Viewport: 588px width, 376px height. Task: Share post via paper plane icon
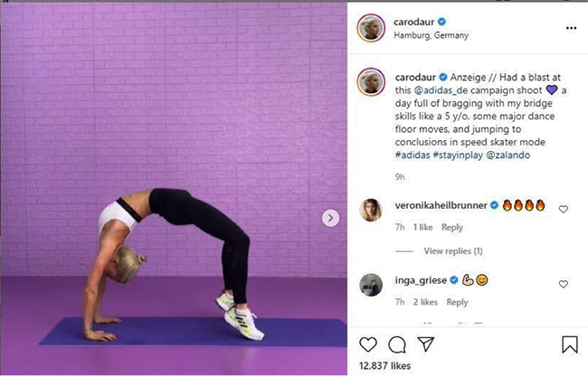tap(426, 343)
